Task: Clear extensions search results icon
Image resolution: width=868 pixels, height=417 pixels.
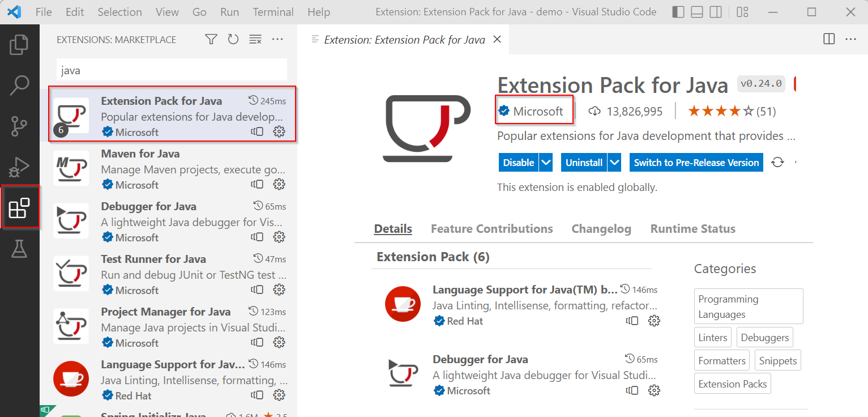Action: [255, 39]
